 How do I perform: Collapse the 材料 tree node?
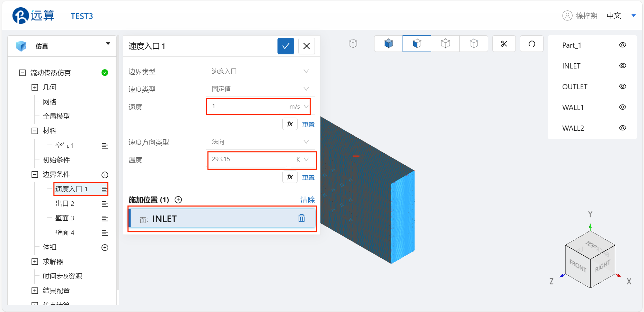coord(35,131)
